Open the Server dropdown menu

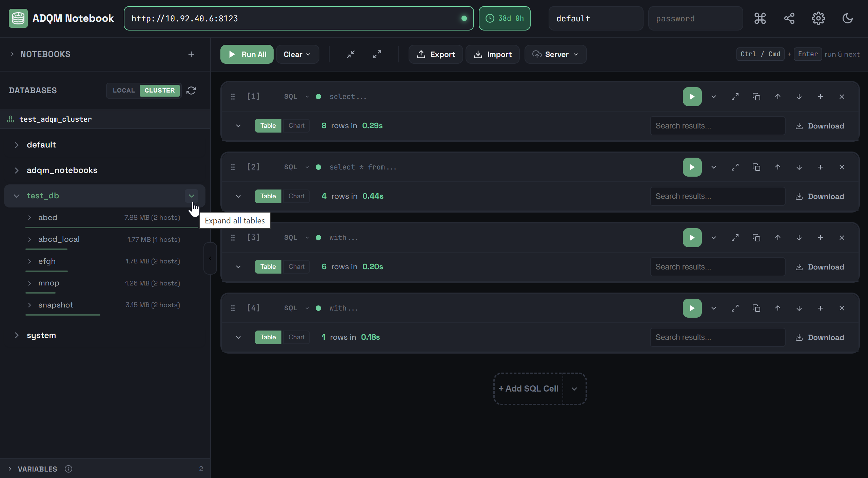coord(555,54)
